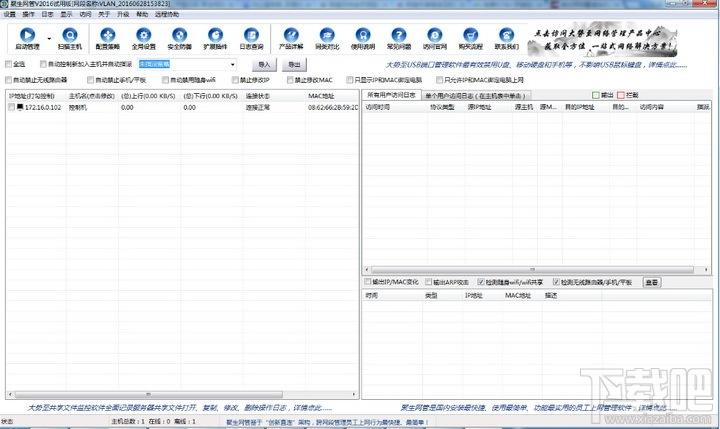This screenshot has height=429, width=720.
Task: Enable 禁止修改IP checkbox
Action: click(x=235, y=80)
